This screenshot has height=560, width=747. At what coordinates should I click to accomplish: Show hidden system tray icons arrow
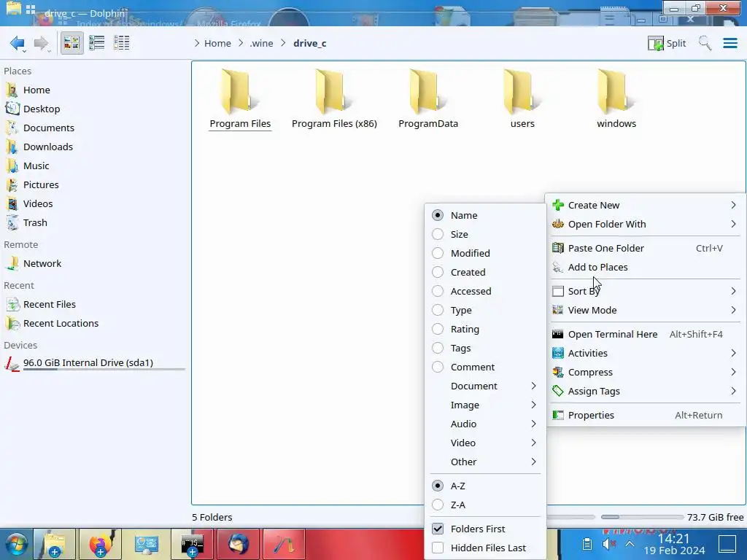tap(630, 544)
